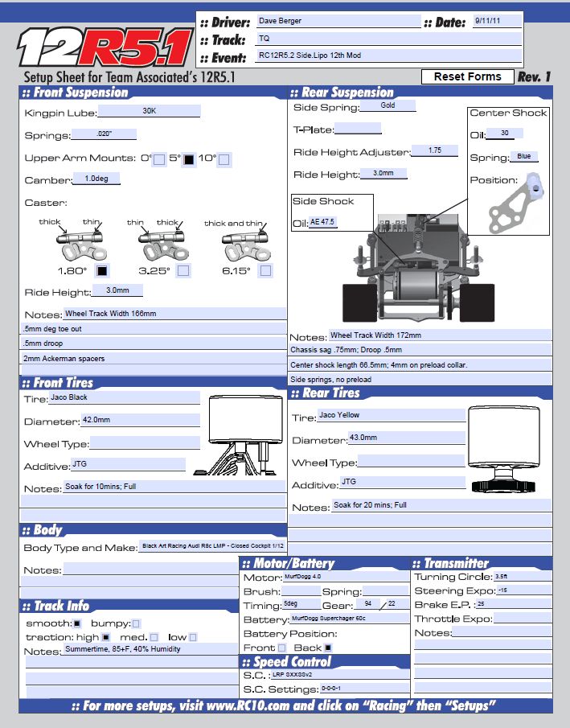
Task: Click the empty front Wheel Type field
Action: point(145,442)
